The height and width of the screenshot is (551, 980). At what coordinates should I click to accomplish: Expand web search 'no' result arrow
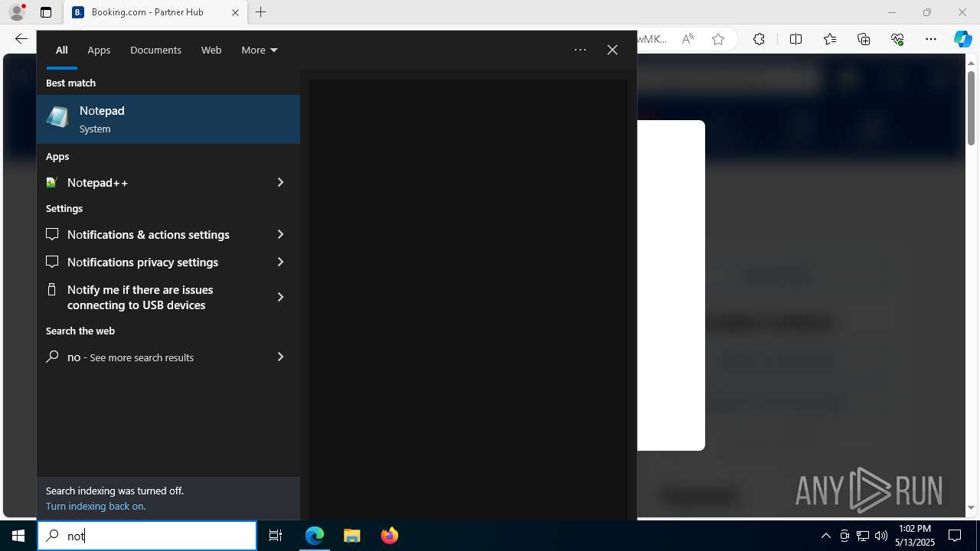(280, 357)
